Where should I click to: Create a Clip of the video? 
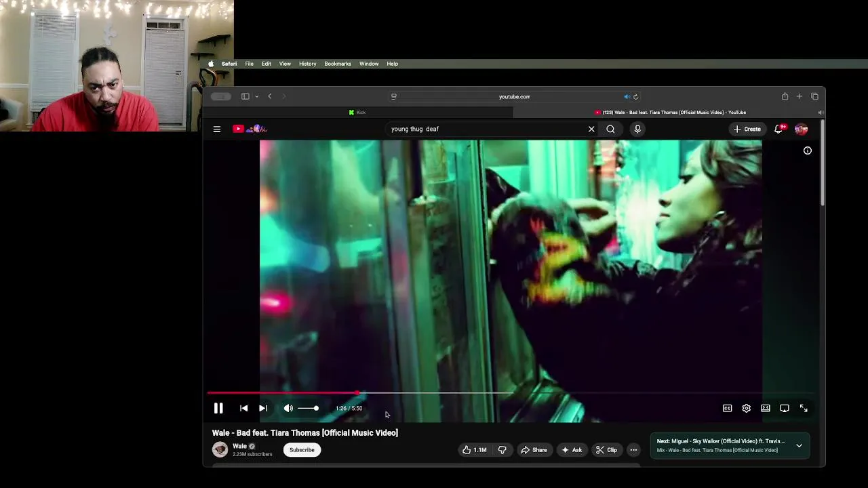point(606,450)
